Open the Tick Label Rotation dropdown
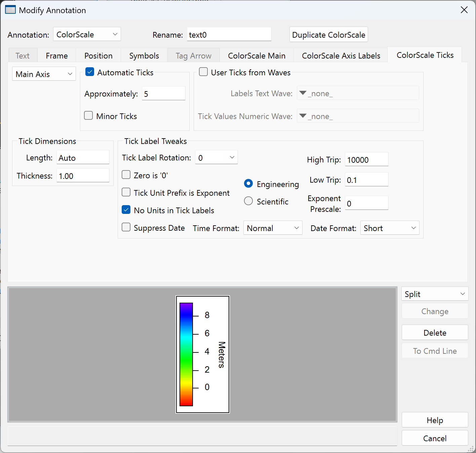The height and width of the screenshot is (453, 476). coord(216,157)
